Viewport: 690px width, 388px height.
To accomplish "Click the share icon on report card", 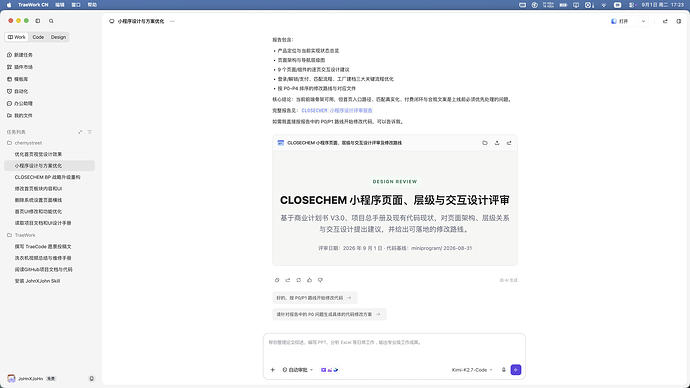I will 509,143.
